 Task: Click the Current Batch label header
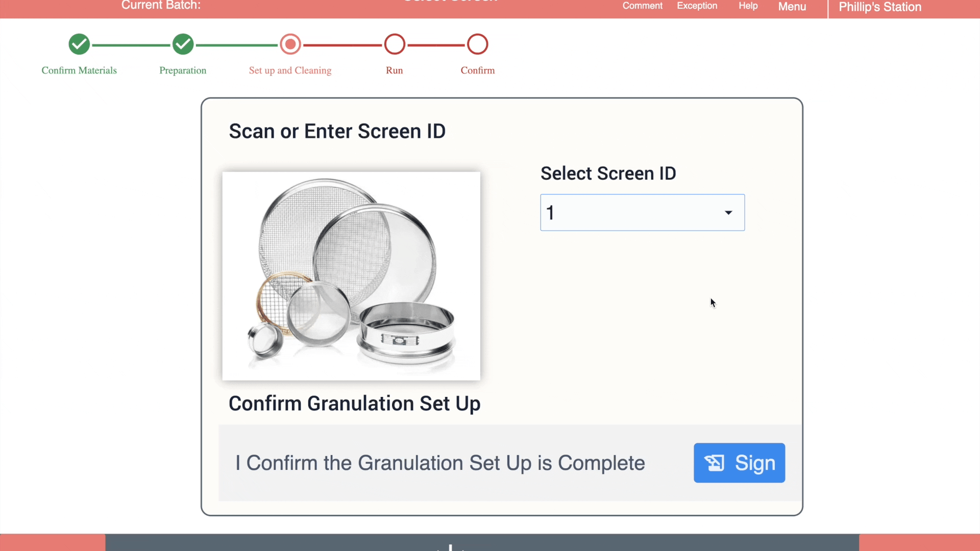click(161, 6)
